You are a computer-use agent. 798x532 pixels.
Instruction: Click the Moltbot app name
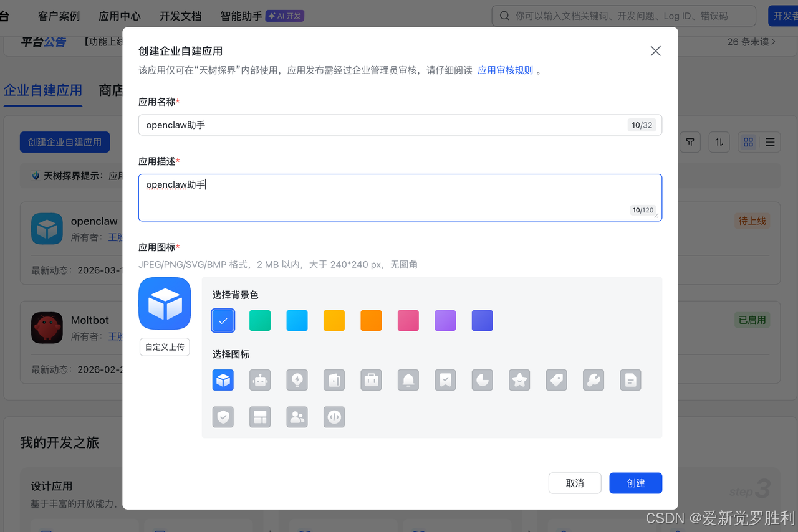point(90,320)
